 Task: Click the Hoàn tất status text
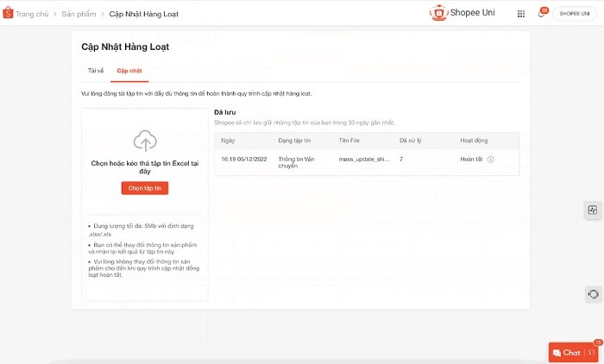pyautogui.click(x=472, y=160)
